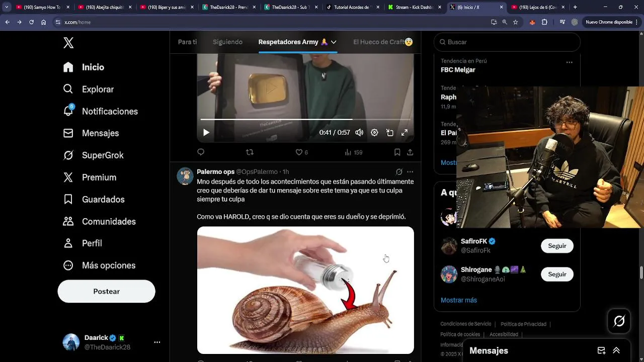Open video settings gear
This screenshot has width=644, height=362.
click(374, 133)
